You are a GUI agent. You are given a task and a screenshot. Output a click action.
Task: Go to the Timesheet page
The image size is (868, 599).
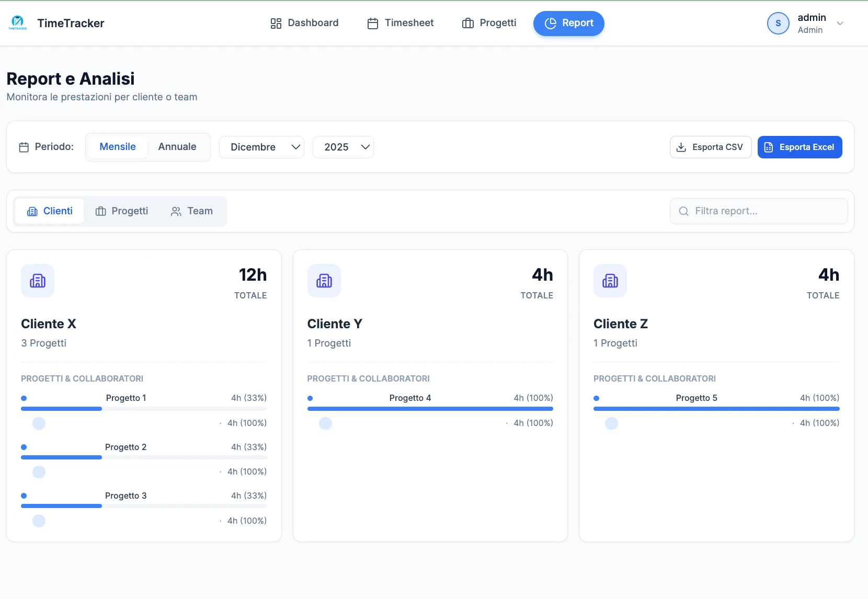[x=401, y=23]
